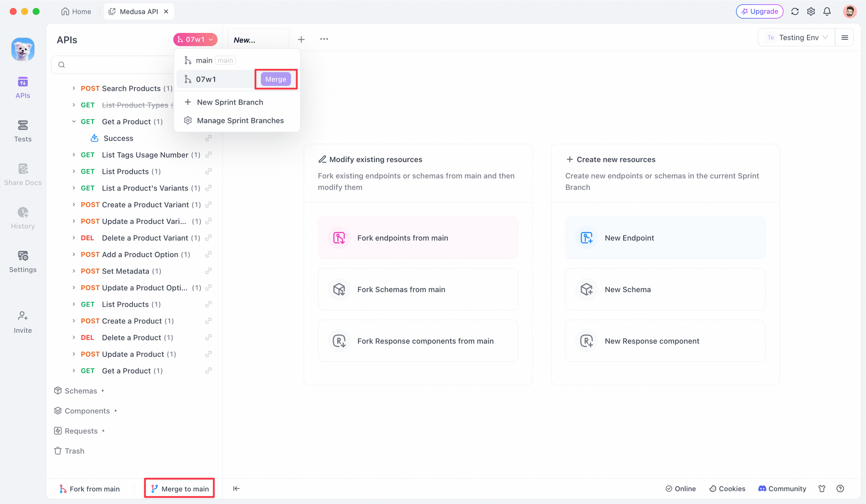Collapse the GET Get a Product folder
Image resolution: width=866 pixels, height=504 pixels.
[x=74, y=122]
